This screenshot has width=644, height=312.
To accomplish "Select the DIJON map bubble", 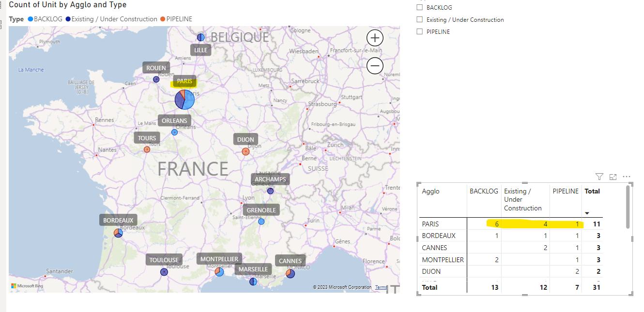I will click(x=245, y=151).
